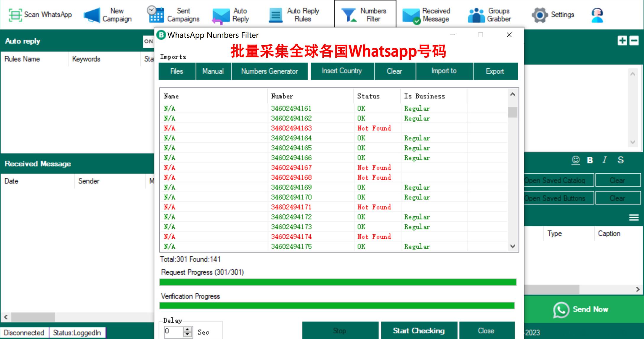Sort by the Is Business column header
This screenshot has height=339, width=644.
pyautogui.click(x=434, y=96)
